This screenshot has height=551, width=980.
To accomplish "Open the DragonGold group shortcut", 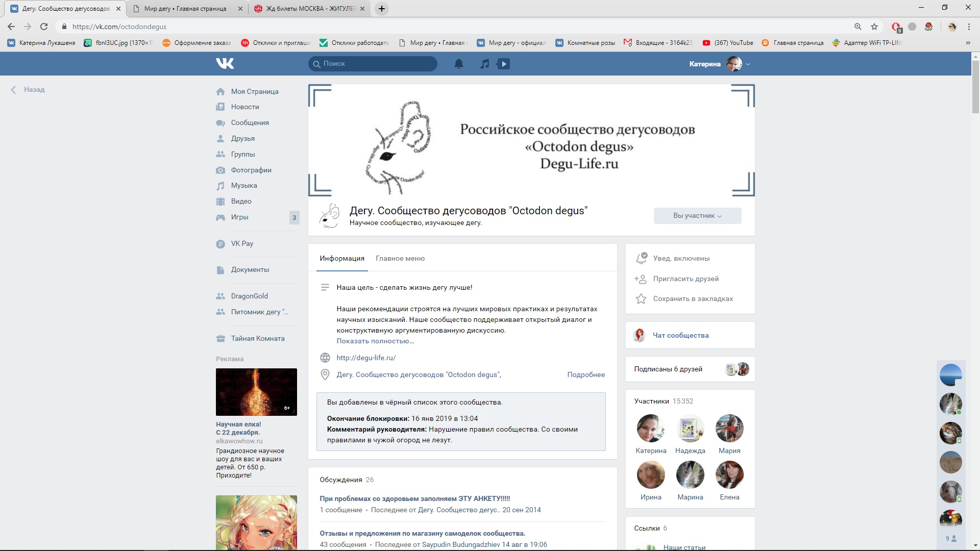I will pos(250,296).
